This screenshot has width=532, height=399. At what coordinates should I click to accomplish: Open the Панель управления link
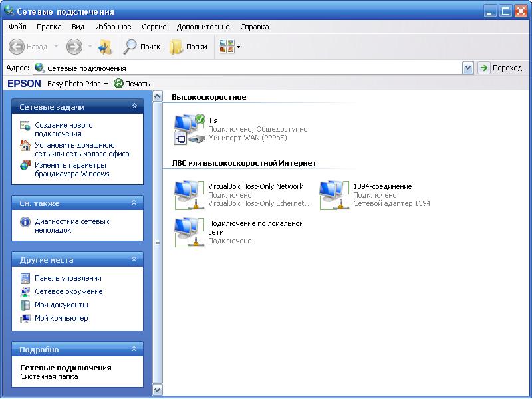[68, 278]
